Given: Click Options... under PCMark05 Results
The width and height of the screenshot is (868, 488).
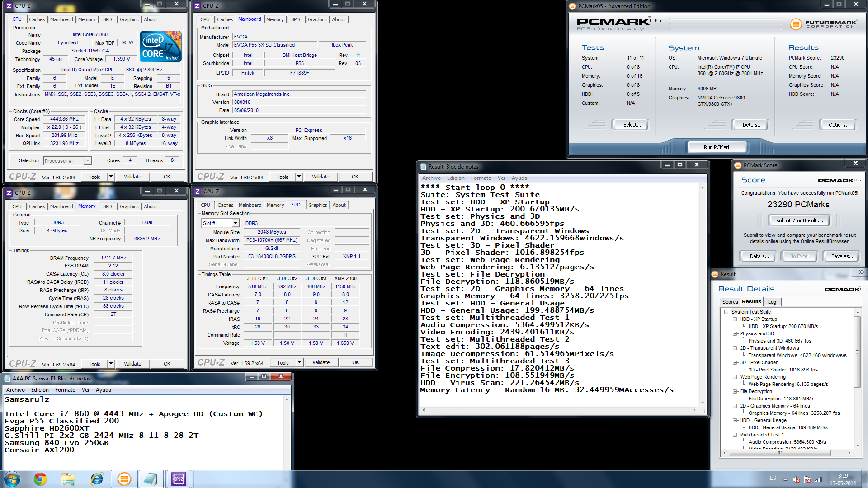Looking at the screenshot, I should tap(839, 125).
